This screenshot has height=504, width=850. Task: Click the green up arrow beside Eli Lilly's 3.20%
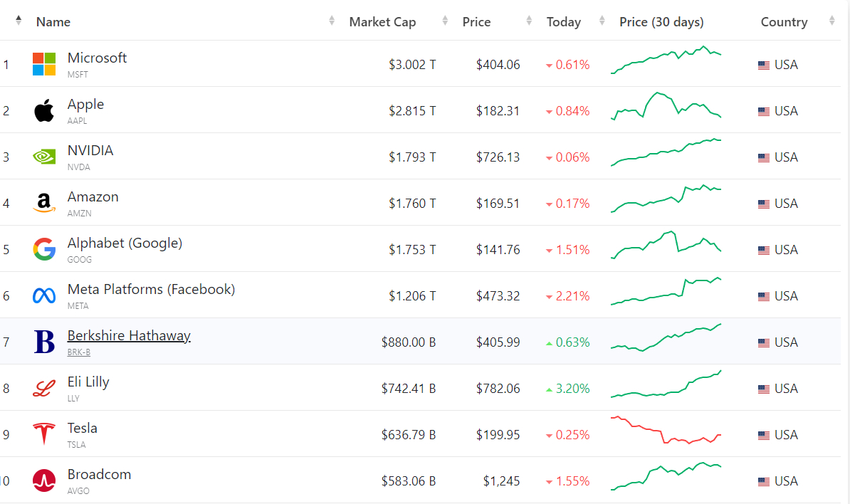pyautogui.click(x=549, y=389)
